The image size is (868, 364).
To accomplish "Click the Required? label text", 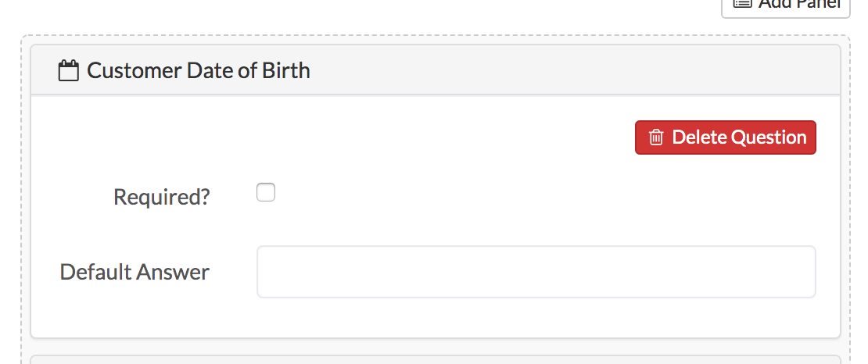I will pyautogui.click(x=162, y=197).
